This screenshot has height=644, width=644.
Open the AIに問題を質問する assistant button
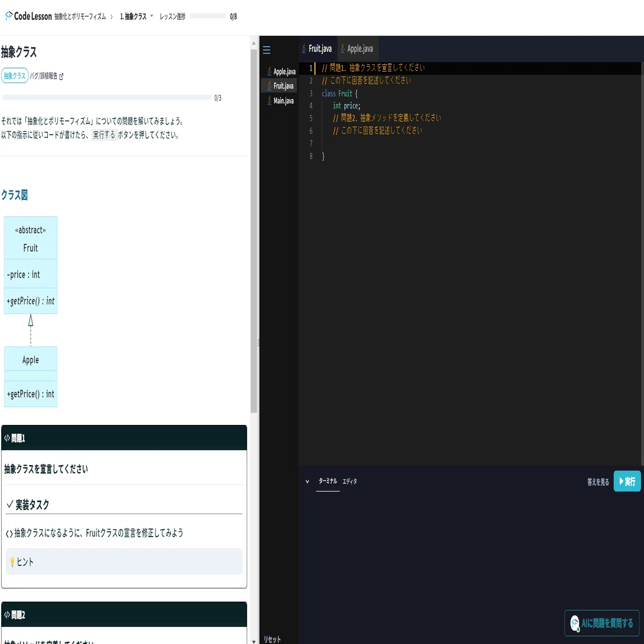tap(602, 623)
